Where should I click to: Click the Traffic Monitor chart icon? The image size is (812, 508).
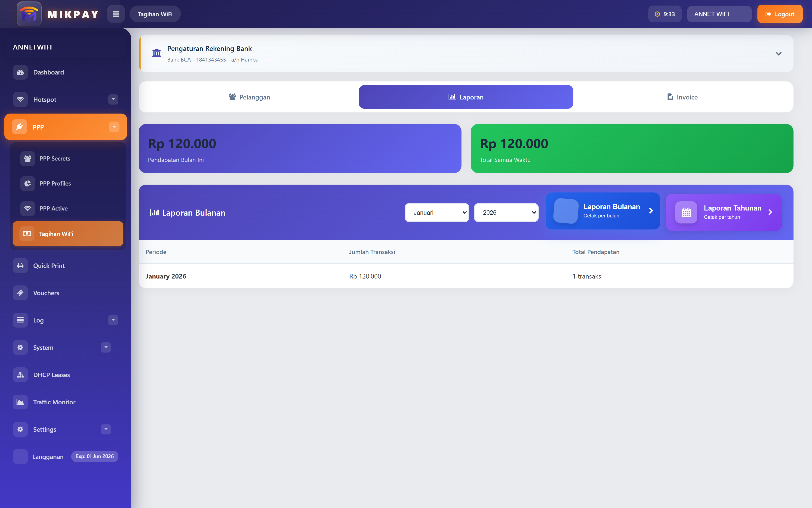click(x=20, y=402)
